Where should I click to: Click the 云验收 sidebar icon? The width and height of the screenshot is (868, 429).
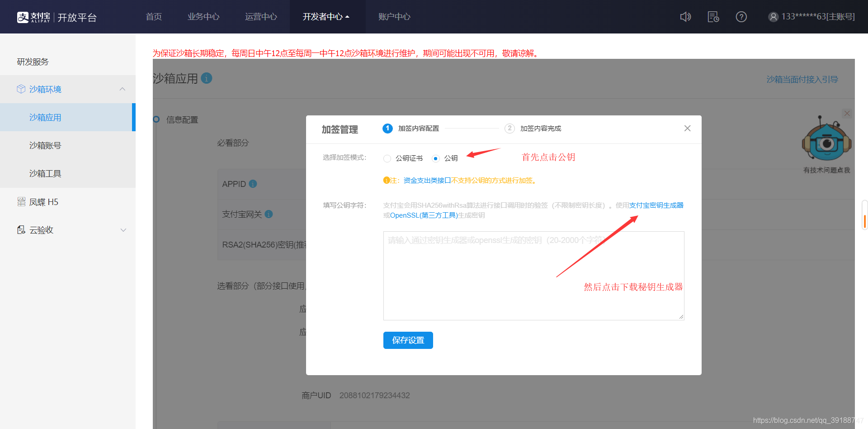[x=21, y=230]
